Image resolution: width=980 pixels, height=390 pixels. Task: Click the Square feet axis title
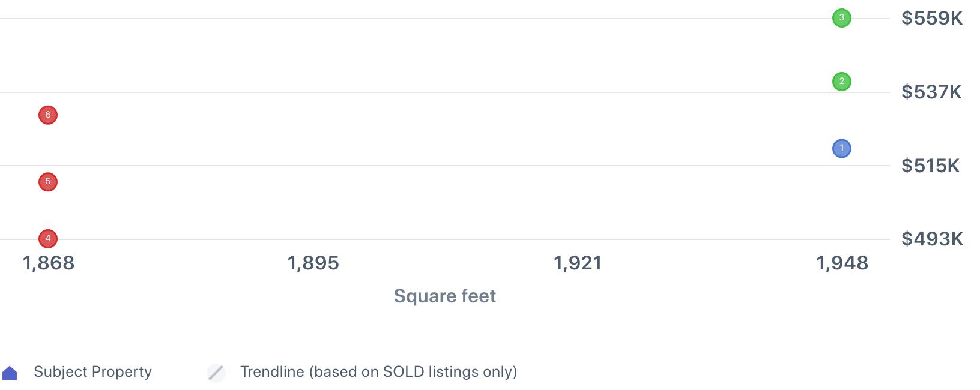pos(444,296)
